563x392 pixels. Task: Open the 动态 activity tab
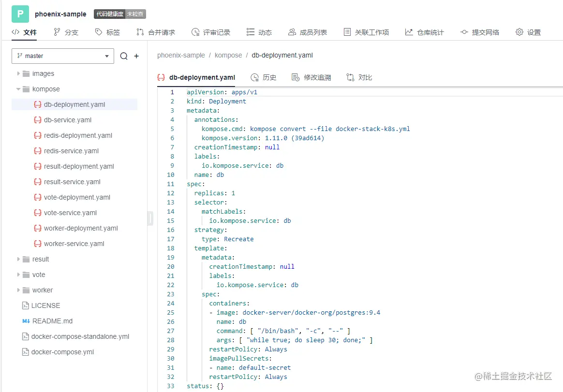[x=259, y=32]
